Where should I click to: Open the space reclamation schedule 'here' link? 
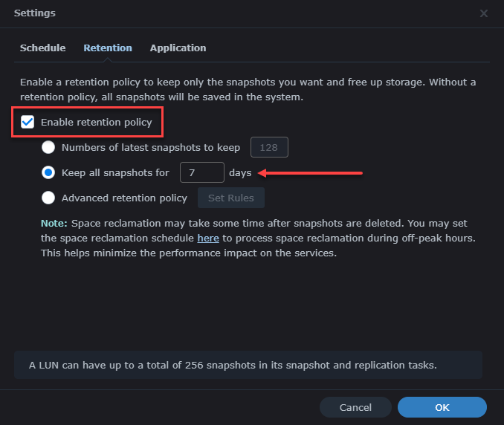pos(207,238)
